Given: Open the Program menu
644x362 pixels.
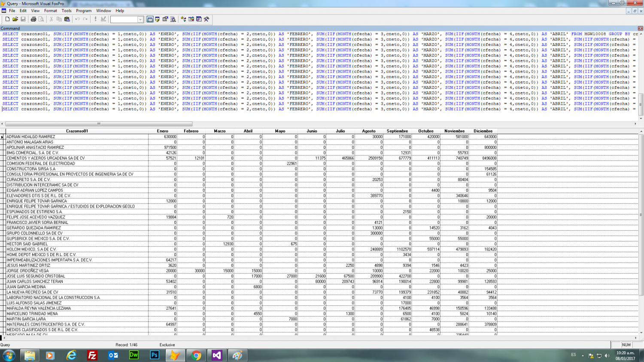Looking at the screenshot, I should click(84, 11).
